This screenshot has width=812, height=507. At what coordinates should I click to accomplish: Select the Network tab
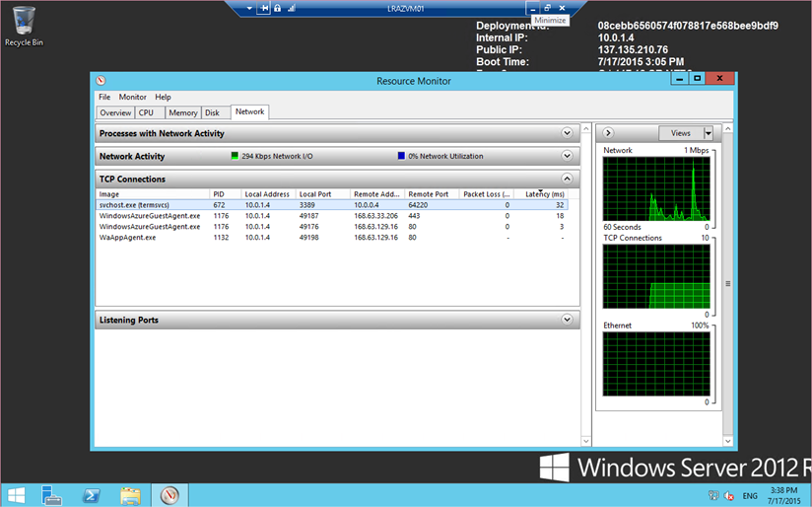249,111
